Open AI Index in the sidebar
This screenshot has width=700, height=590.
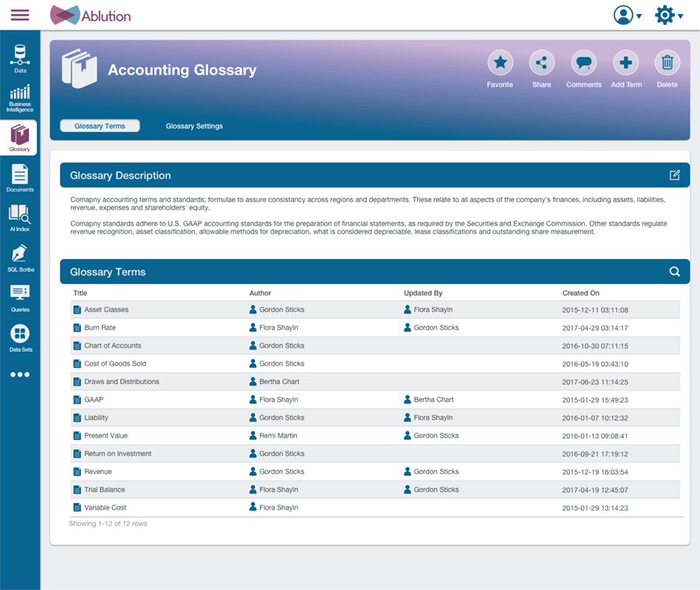coord(20,218)
